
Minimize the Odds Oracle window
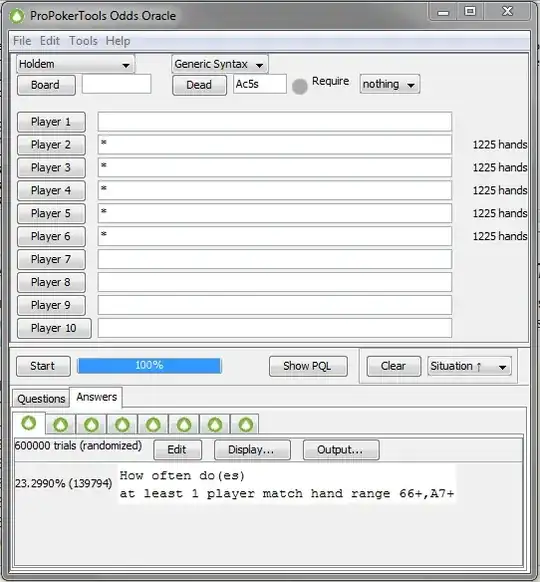pos(443,12)
